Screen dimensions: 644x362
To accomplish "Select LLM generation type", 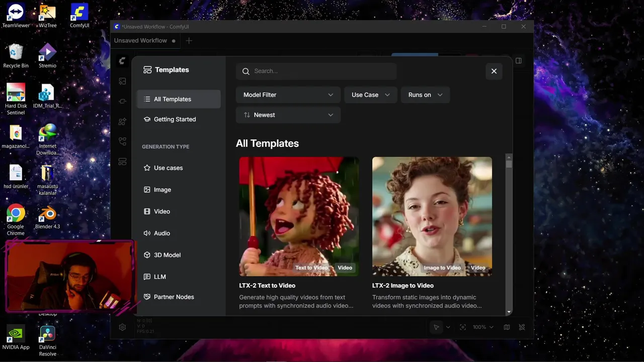I will tap(179, 277).
